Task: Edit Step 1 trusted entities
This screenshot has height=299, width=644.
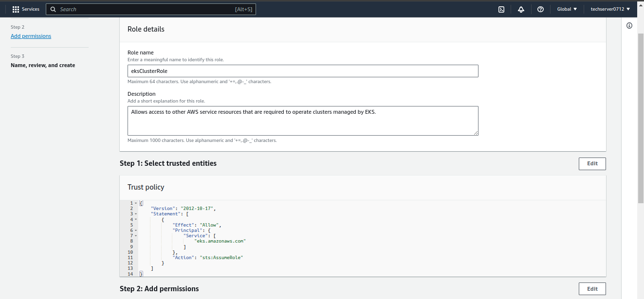Action: [x=592, y=164]
